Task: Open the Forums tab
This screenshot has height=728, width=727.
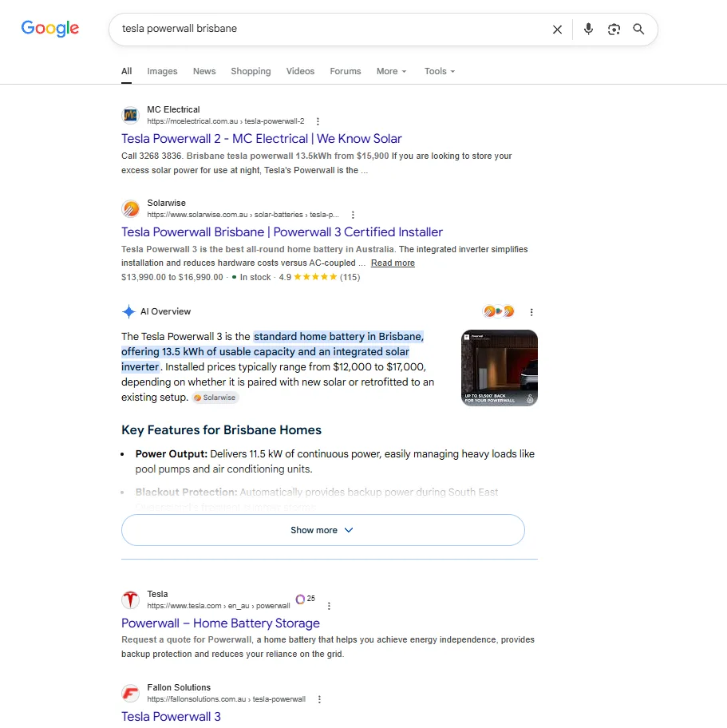Action: 346,71
